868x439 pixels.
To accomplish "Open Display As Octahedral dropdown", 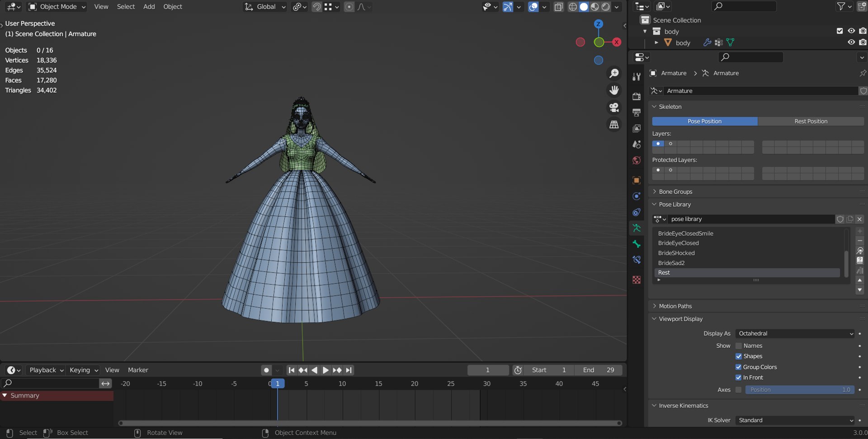I will [x=795, y=334].
